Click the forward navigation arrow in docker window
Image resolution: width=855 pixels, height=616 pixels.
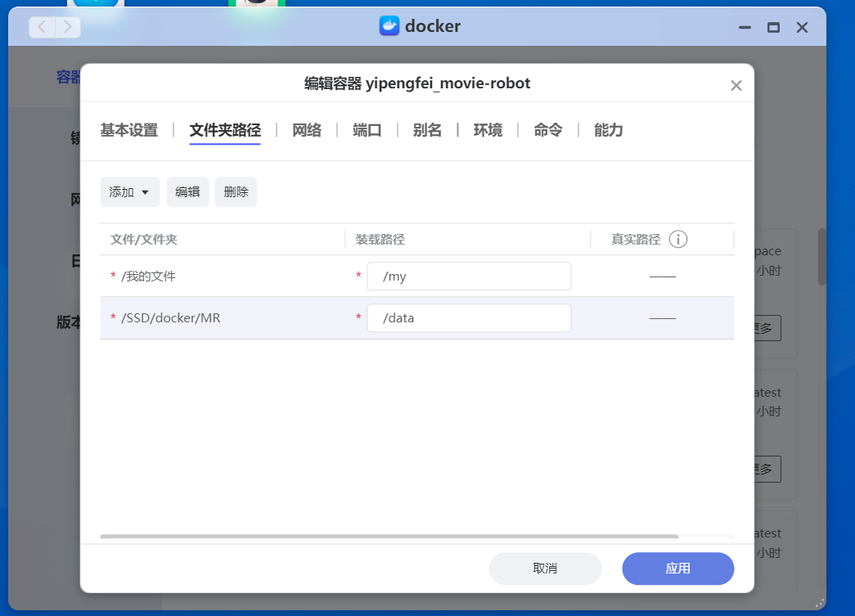pyautogui.click(x=68, y=27)
